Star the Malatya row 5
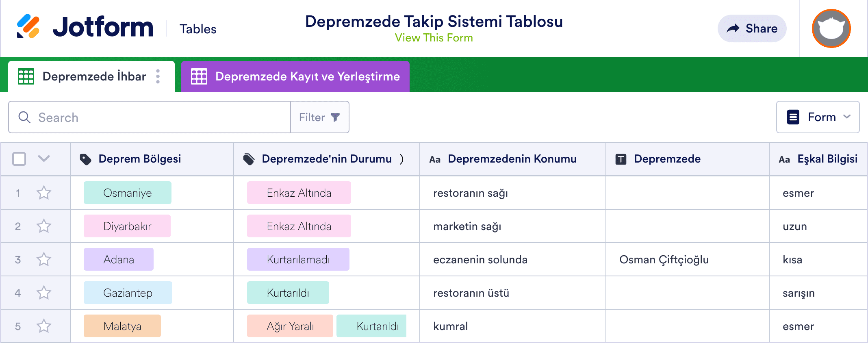Image resolution: width=868 pixels, height=343 pixels. click(44, 326)
